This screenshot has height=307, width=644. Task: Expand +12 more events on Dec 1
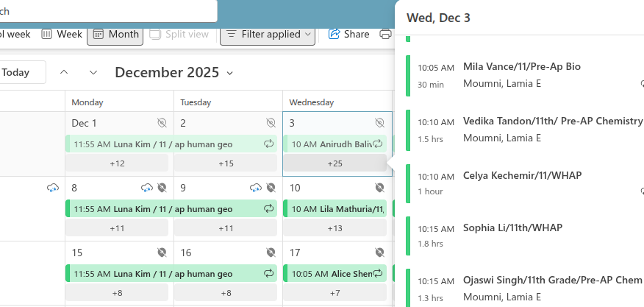tap(117, 163)
